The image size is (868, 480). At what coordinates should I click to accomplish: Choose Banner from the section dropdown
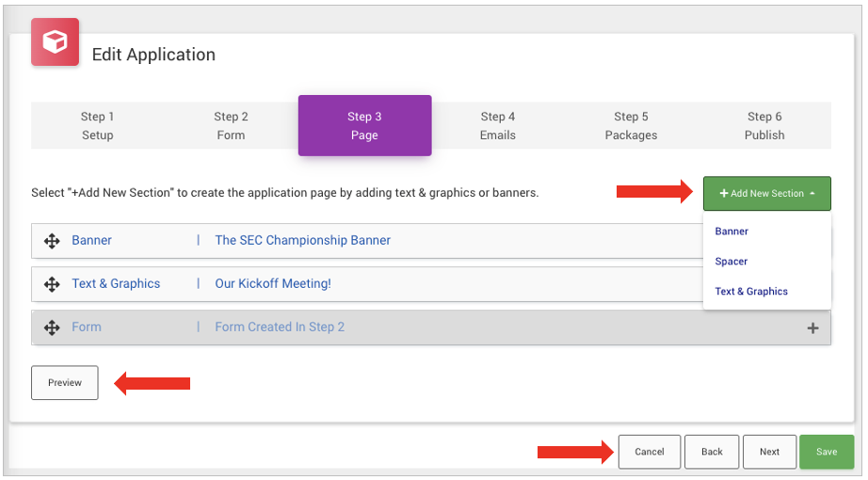[731, 232]
